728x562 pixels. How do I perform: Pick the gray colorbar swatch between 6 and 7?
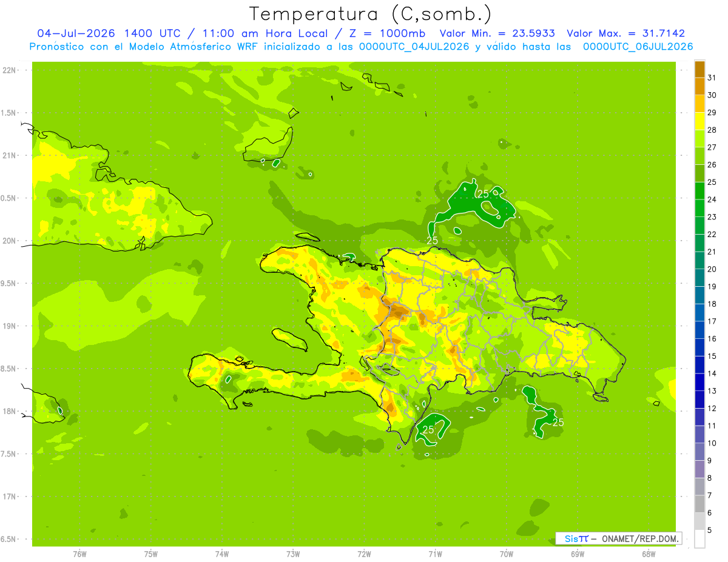tap(699, 504)
